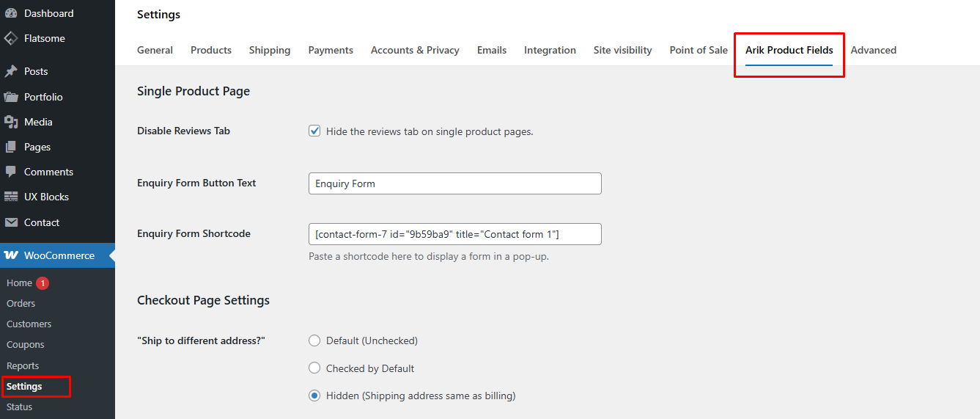Click the Enquiry Form Shortcode input field
980x419 pixels.
pos(454,234)
